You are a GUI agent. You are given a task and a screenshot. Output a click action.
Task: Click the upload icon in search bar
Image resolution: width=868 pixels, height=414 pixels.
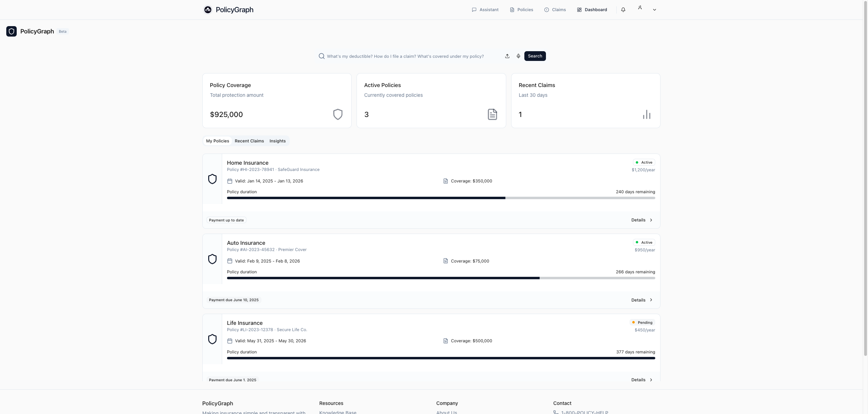[x=507, y=56]
